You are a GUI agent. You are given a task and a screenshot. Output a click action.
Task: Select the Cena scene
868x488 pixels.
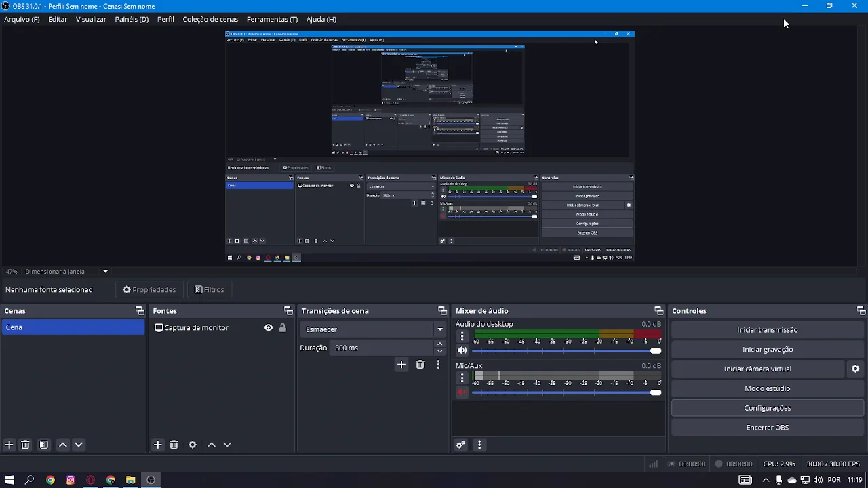coord(73,327)
